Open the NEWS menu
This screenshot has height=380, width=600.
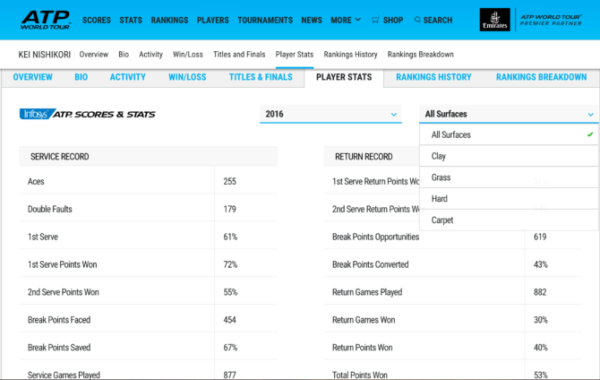pyautogui.click(x=311, y=20)
